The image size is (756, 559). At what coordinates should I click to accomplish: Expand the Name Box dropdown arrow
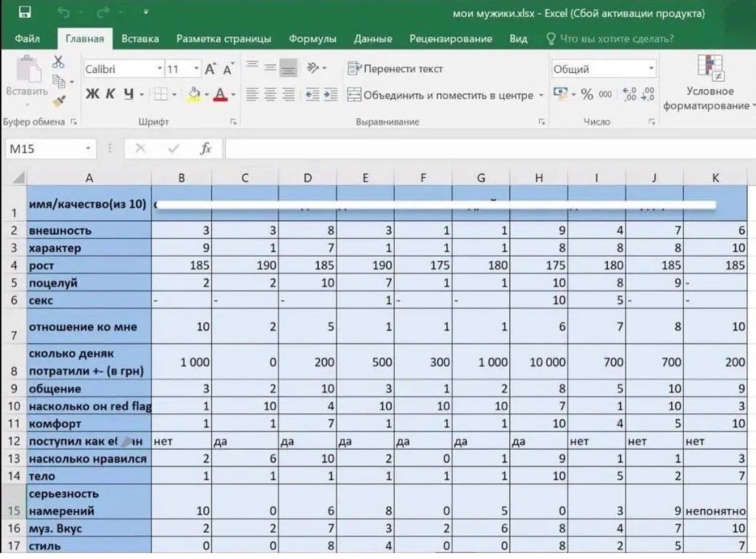pyautogui.click(x=88, y=149)
